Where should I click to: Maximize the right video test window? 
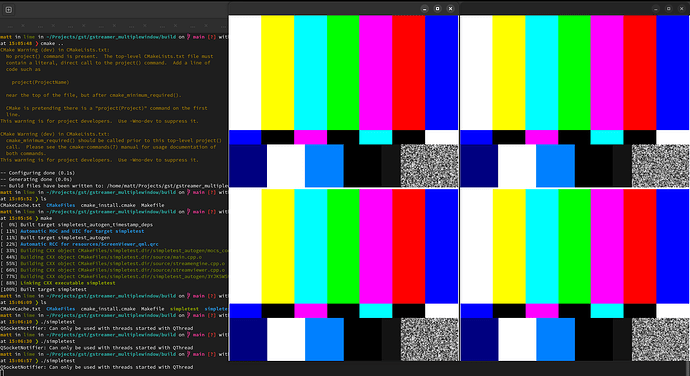pyautogui.click(x=668, y=9)
